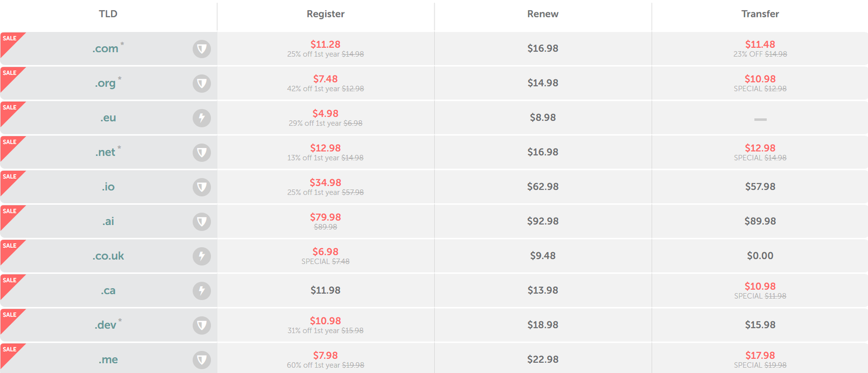Sort by the TLD column header

(x=108, y=14)
